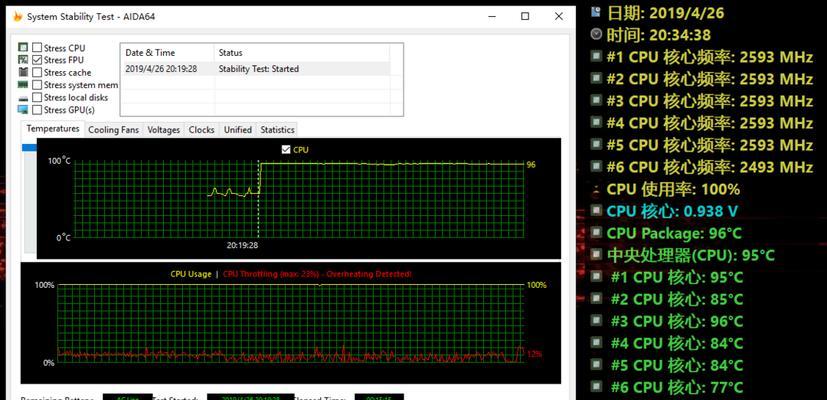Viewport: 827px width, 400px height.
Task: Click the 日期: 2019/4/26 readout
Action: click(666, 13)
